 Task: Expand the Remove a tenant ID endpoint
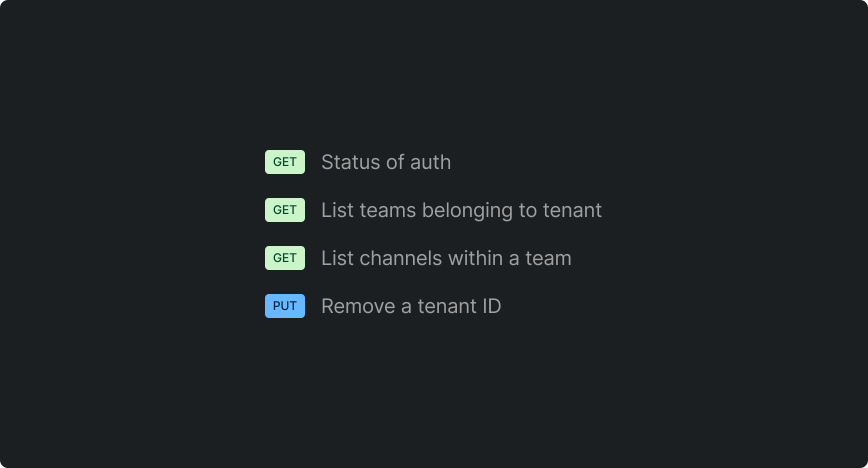tap(411, 305)
